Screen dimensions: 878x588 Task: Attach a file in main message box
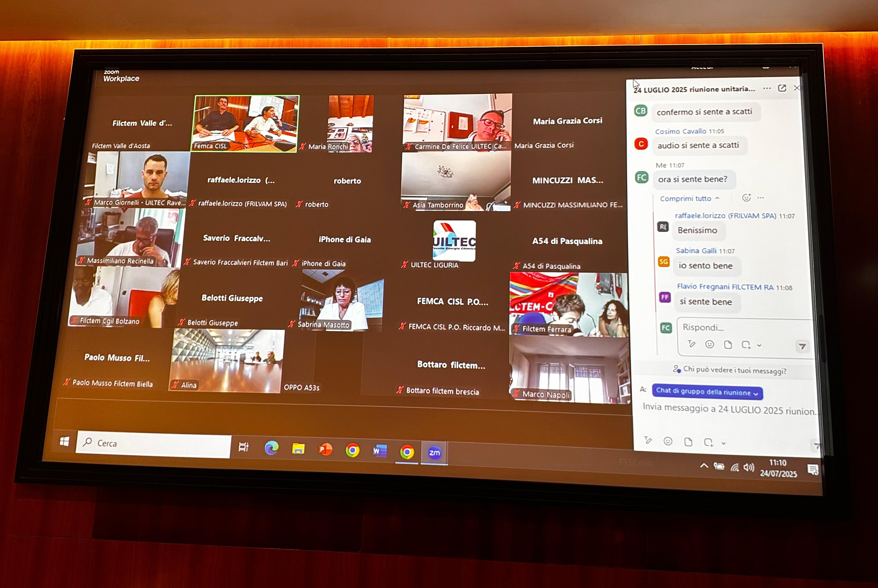click(688, 442)
